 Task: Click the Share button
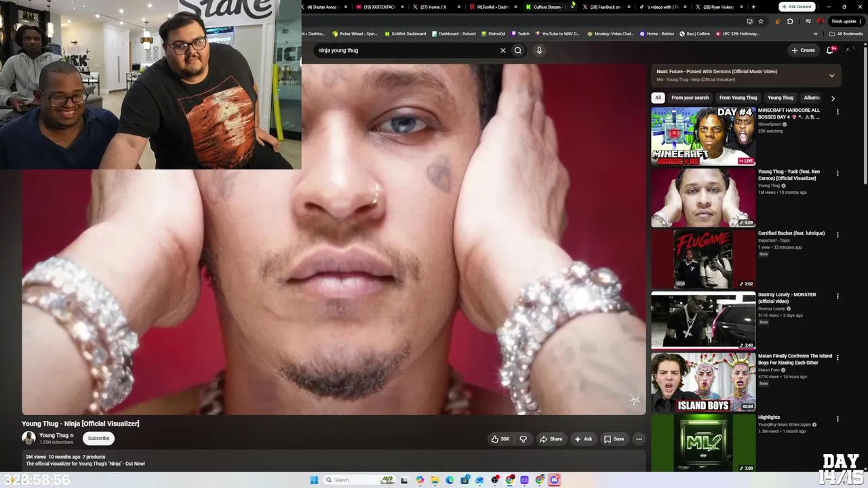click(551, 439)
